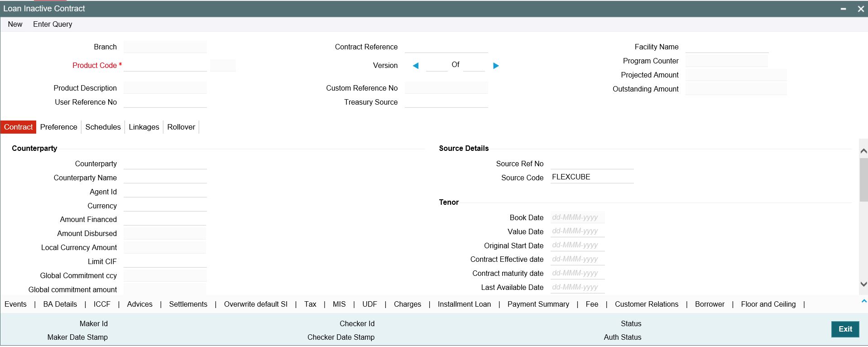This screenshot has width=868, height=347.
Task: Open the Payment Summary subscreen
Action: pos(538,304)
